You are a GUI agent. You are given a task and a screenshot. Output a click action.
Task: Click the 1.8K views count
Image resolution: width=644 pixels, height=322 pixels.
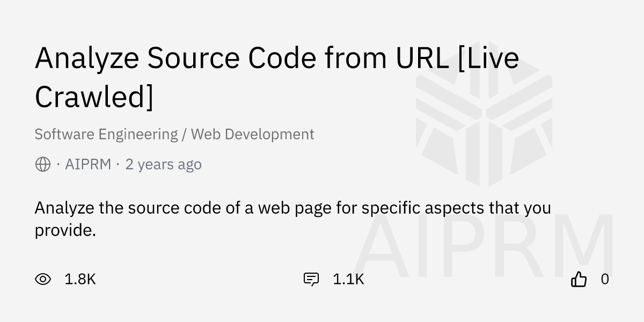80,279
